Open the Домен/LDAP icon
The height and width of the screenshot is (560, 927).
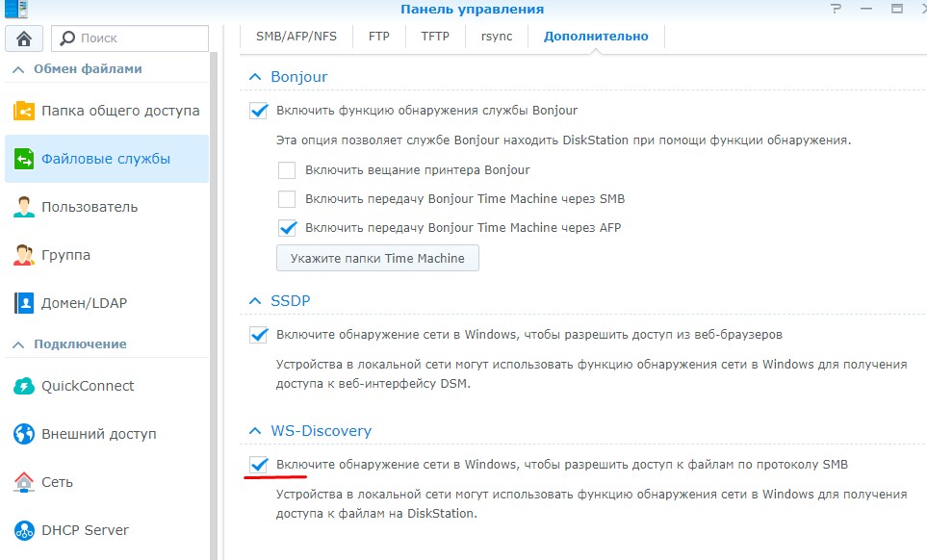(x=24, y=303)
